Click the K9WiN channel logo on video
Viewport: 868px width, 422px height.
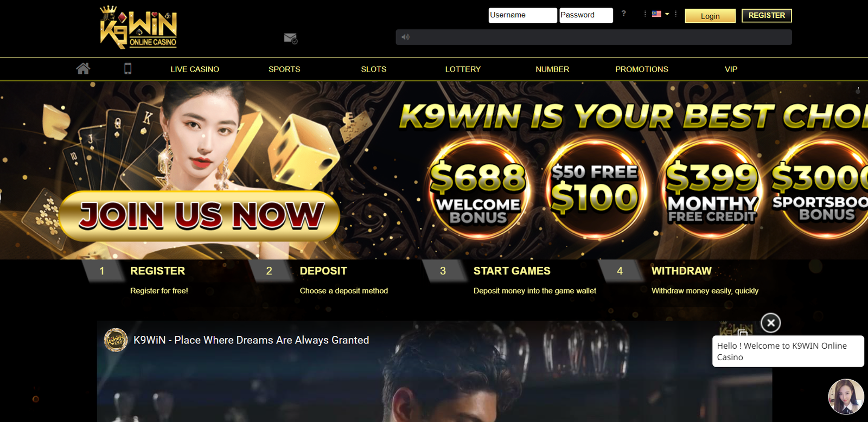tap(116, 340)
